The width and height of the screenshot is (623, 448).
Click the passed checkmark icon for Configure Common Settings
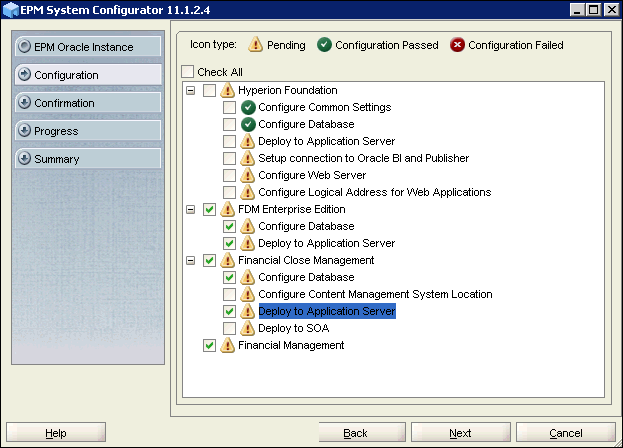pyautogui.click(x=248, y=107)
